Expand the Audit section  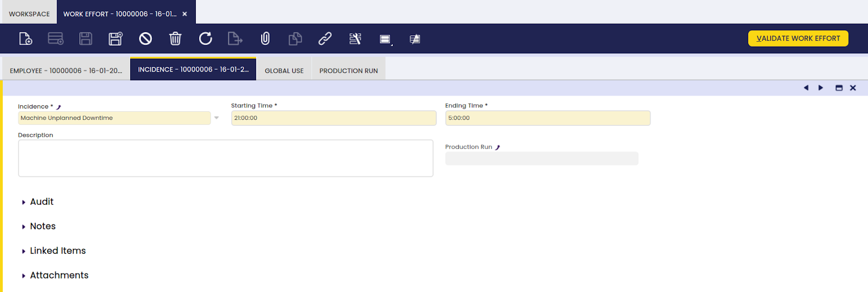pyautogui.click(x=41, y=202)
